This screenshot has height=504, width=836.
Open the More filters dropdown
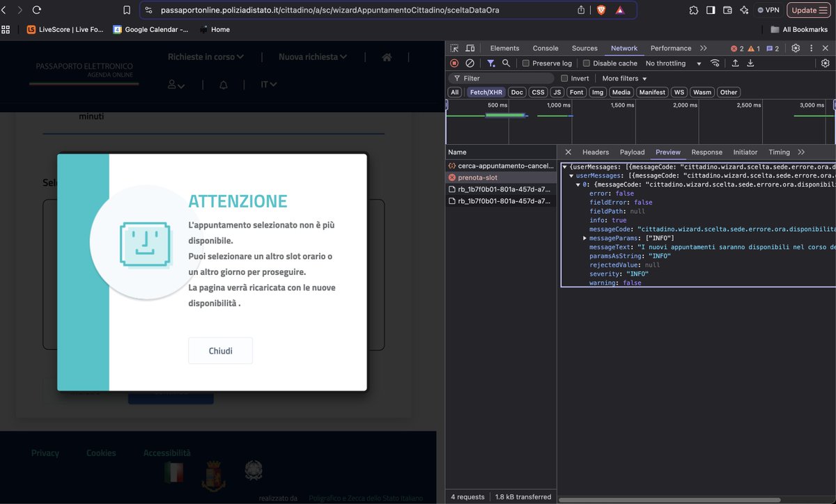(x=624, y=79)
